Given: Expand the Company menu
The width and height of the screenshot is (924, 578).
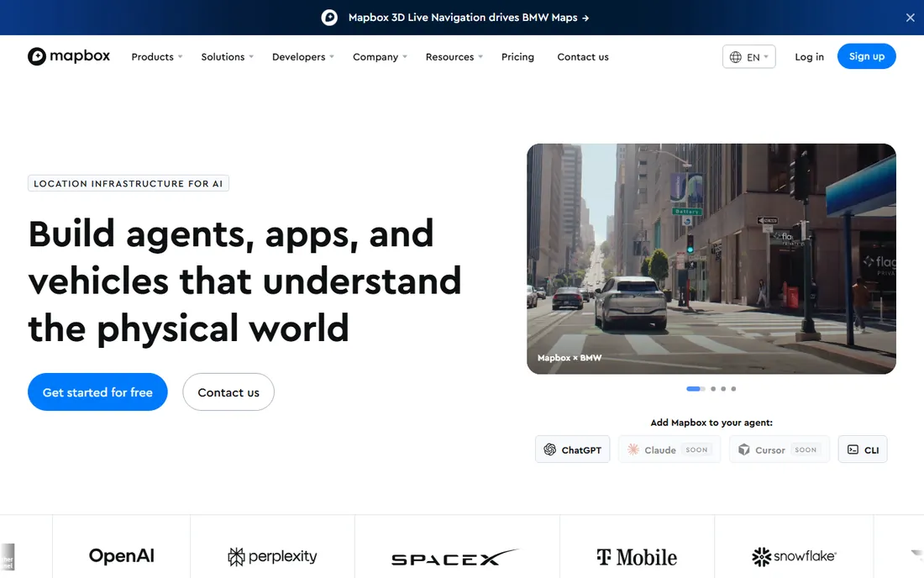Looking at the screenshot, I should (380, 57).
